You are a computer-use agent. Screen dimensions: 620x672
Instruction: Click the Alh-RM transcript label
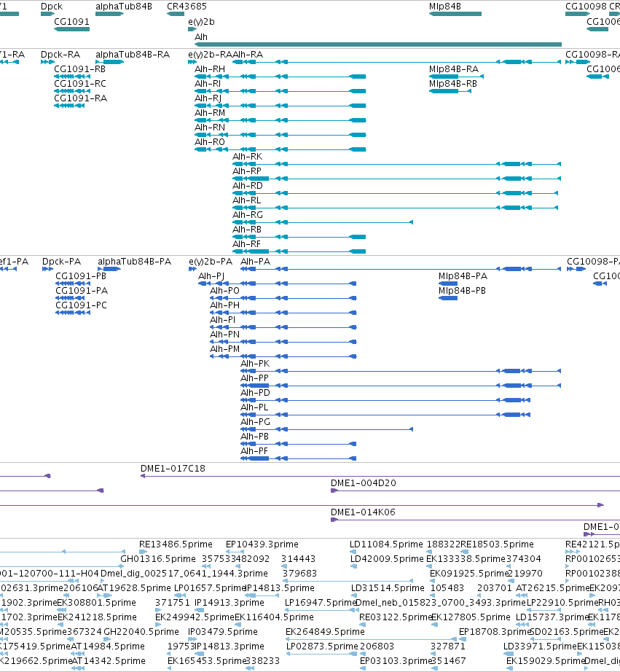tap(210, 113)
